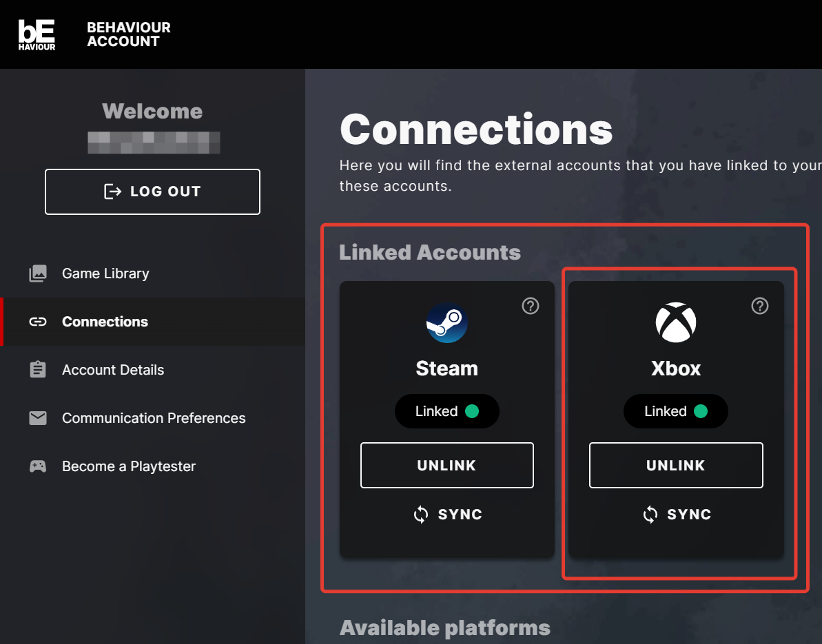Viewport: 822px width, 644px height.
Task: Click the Connections chain-link icon
Action: coord(38,322)
